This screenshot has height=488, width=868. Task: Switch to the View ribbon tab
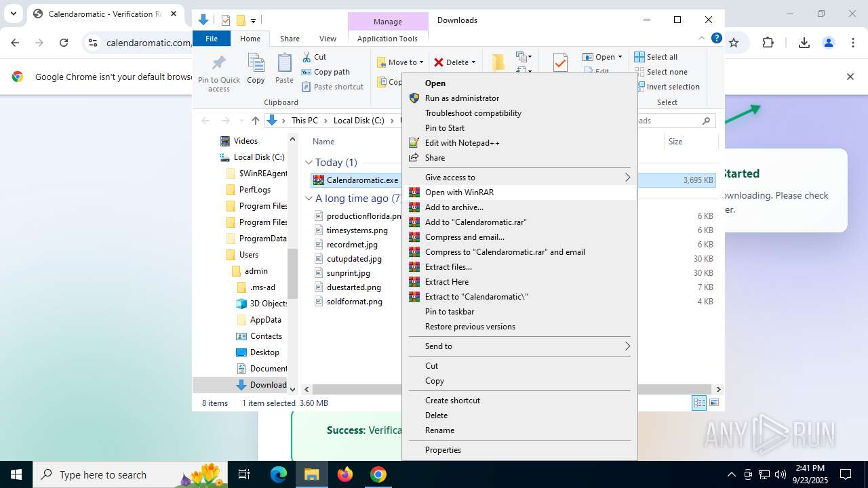(x=328, y=39)
